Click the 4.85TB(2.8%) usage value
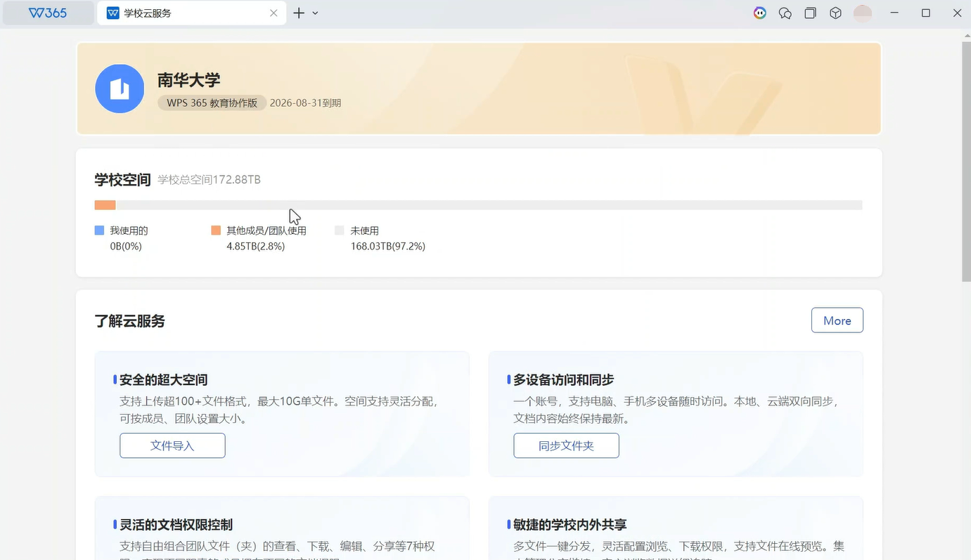The height and width of the screenshot is (560, 971). (256, 247)
